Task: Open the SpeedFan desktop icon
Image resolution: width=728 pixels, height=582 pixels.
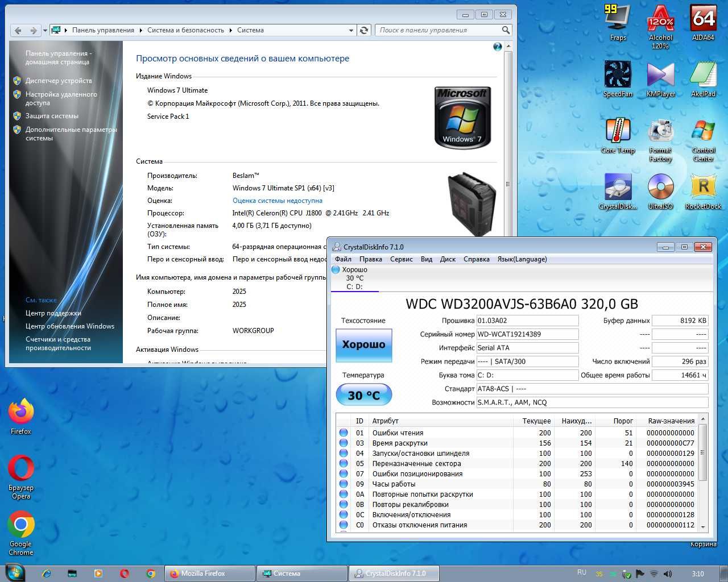Action: pos(618,79)
